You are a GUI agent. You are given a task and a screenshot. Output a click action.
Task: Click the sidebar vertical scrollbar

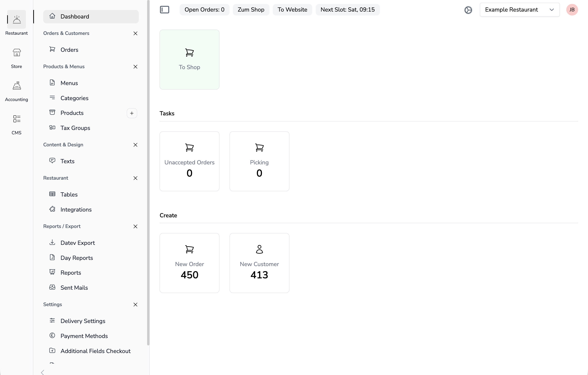[x=148, y=171]
